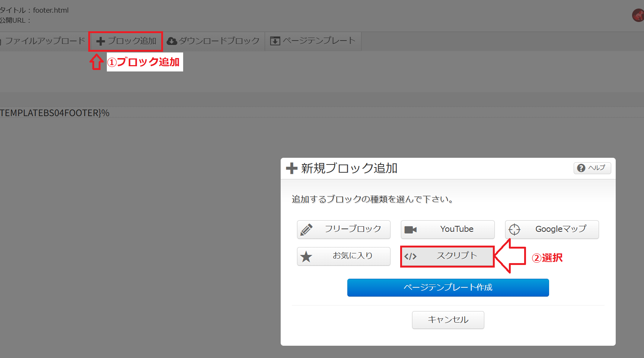This screenshot has height=358, width=644.
Task: Click the blue ページテンプレート作成 button
Action: [448, 288]
